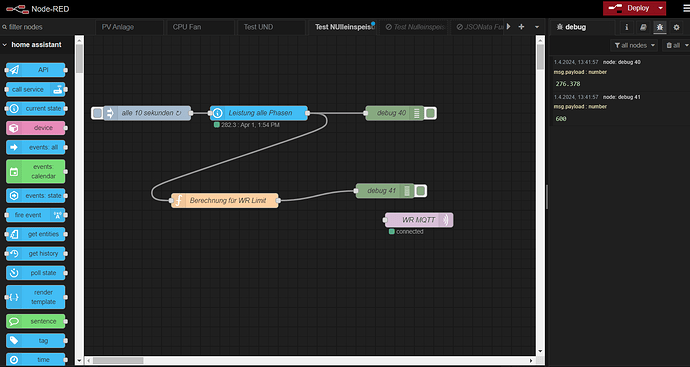Open the configuration nodes gear icon
Screen dimensions: 690x367
(676, 27)
